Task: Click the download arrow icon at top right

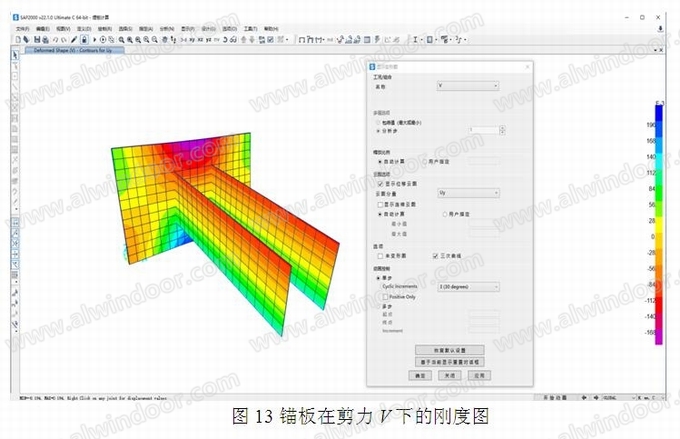Action: click(x=661, y=29)
